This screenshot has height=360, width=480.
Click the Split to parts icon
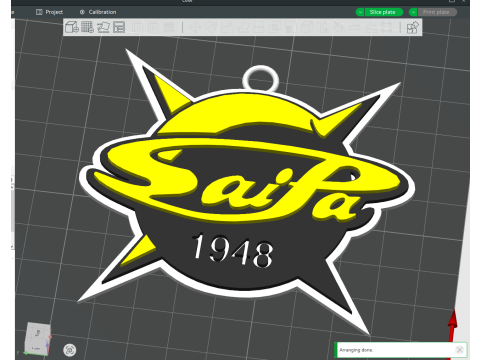tap(153, 27)
